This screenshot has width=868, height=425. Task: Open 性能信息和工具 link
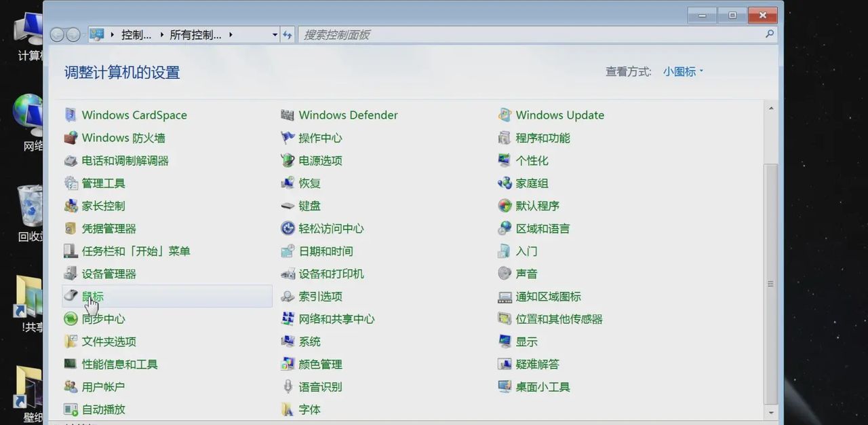119,365
